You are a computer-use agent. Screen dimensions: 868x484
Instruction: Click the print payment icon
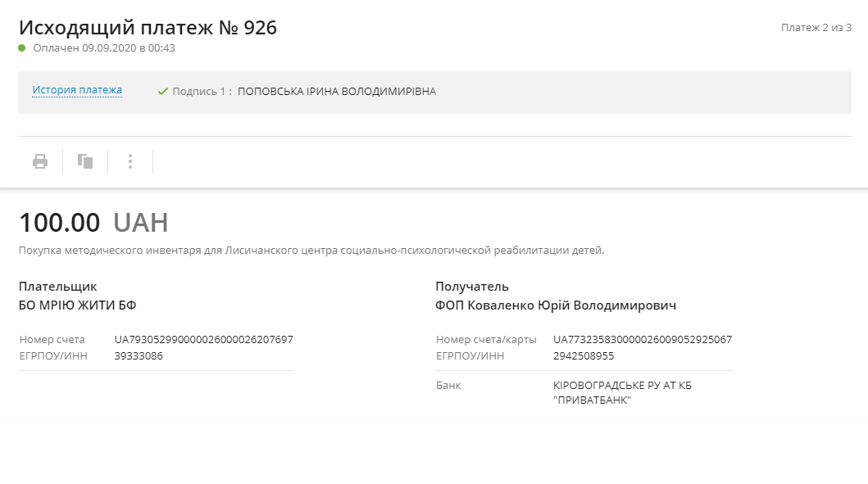pos(40,161)
